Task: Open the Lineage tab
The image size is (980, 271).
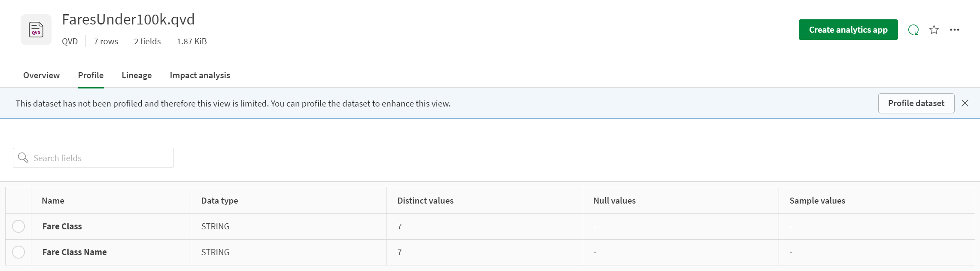Action: coord(137,75)
